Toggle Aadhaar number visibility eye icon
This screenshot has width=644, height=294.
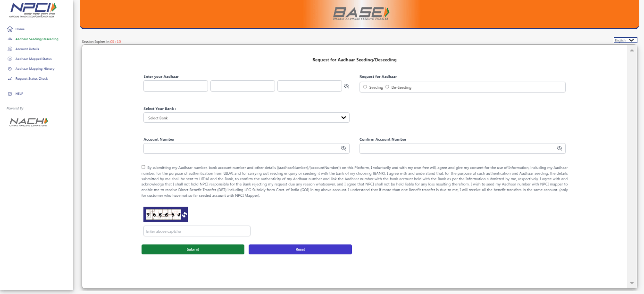(347, 86)
